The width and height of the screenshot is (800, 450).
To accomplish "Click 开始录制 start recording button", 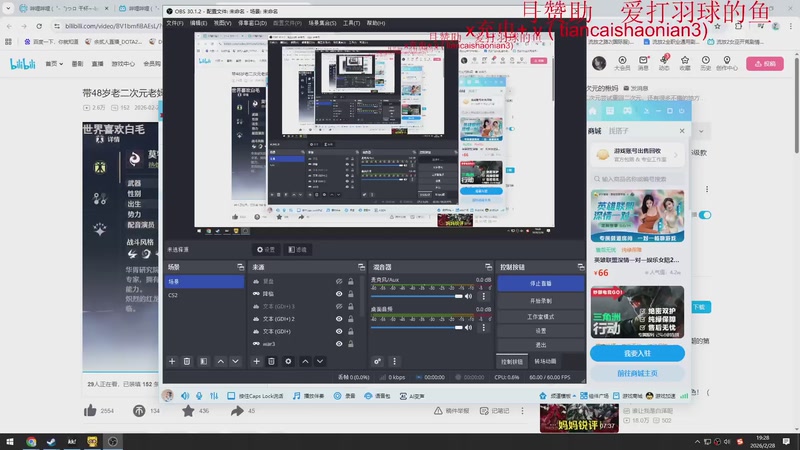I will [x=541, y=301].
